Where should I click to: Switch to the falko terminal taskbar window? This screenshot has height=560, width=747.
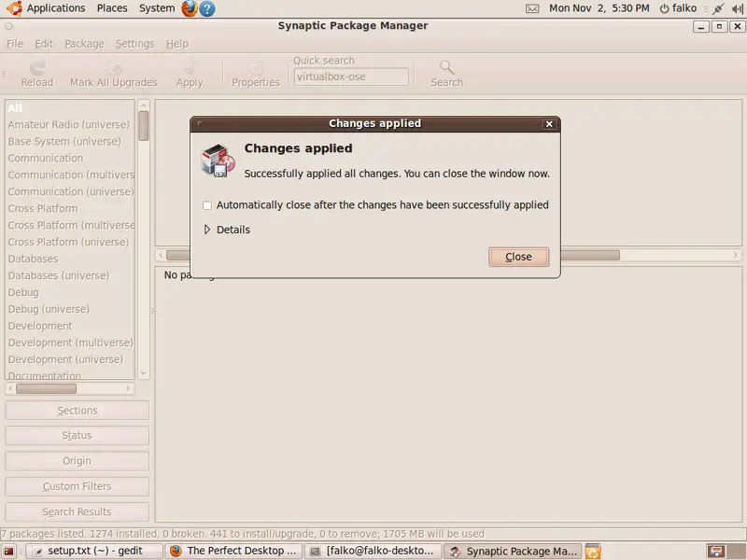pyautogui.click(x=373, y=552)
